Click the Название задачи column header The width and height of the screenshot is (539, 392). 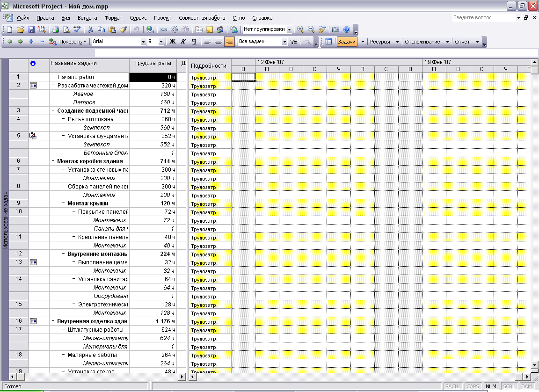[89, 65]
